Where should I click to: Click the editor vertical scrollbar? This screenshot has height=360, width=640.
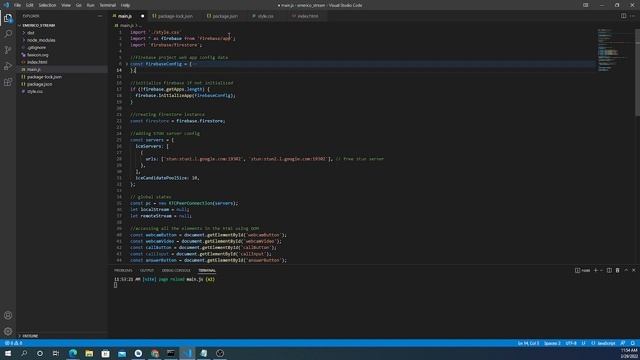(x=638, y=73)
